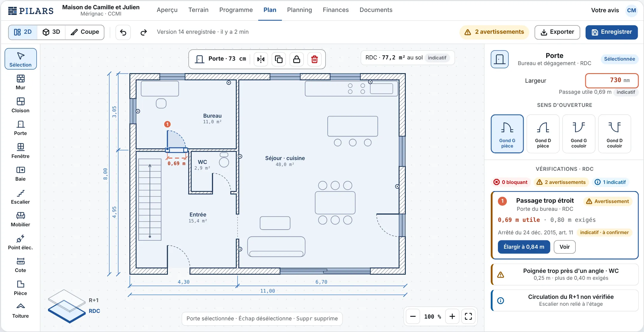644x332 pixels.
Task: Open the Documents tab
Action: pyautogui.click(x=376, y=10)
